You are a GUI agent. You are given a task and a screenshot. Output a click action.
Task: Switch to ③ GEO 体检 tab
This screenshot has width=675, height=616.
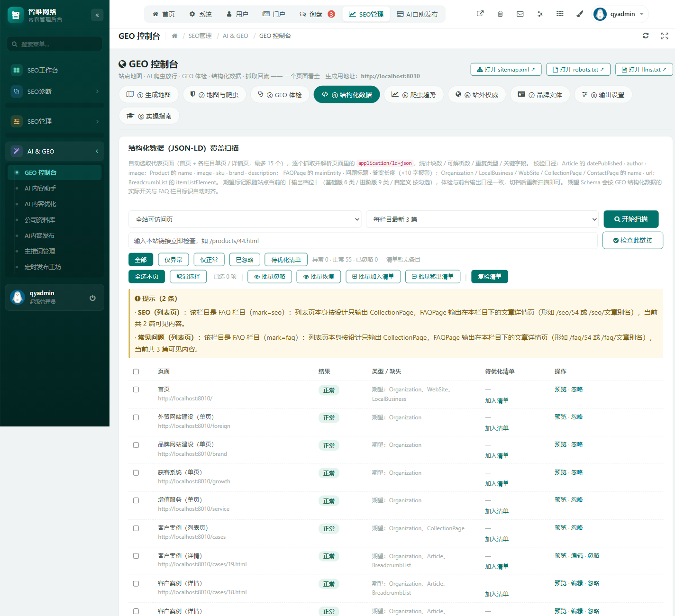pos(280,95)
